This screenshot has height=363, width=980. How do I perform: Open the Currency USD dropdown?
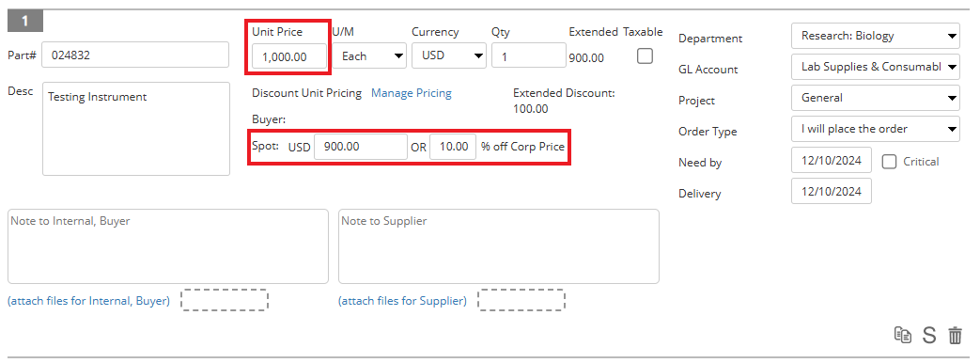[x=449, y=55]
